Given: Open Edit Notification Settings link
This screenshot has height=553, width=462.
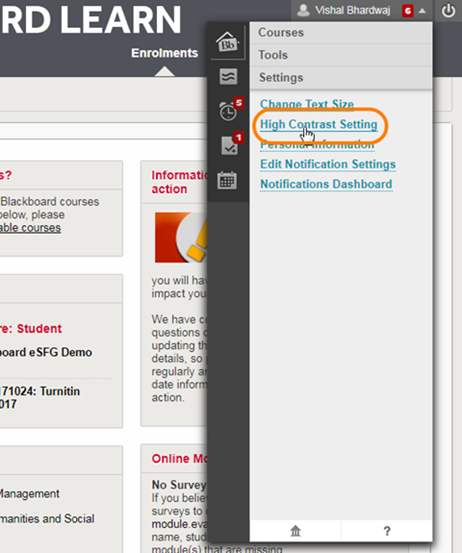Looking at the screenshot, I should (x=328, y=164).
